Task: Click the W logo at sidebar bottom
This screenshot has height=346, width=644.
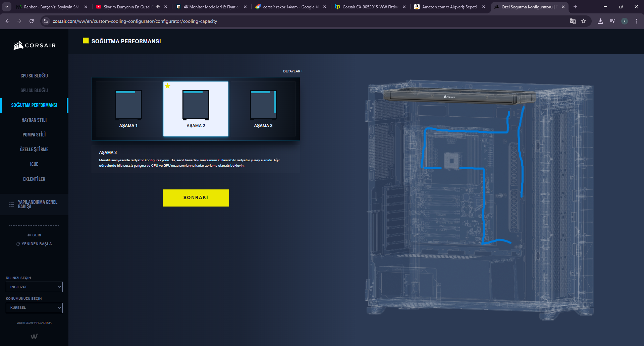Action: coord(34,336)
